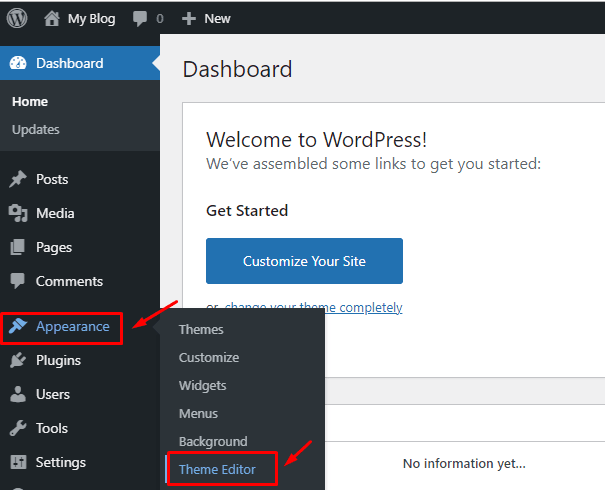Click the Users person icon
605x490 pixels.
tap(18, 395)
